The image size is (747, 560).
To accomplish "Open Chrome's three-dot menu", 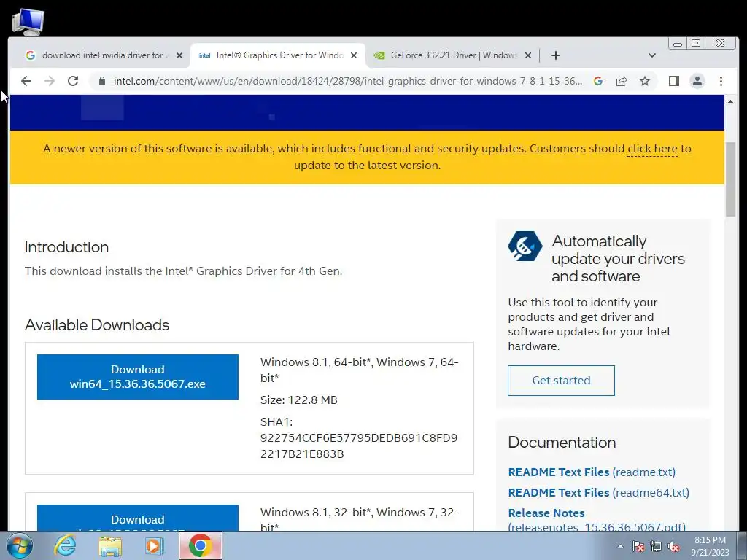I will pyautogui.click(x=721, y=81).
